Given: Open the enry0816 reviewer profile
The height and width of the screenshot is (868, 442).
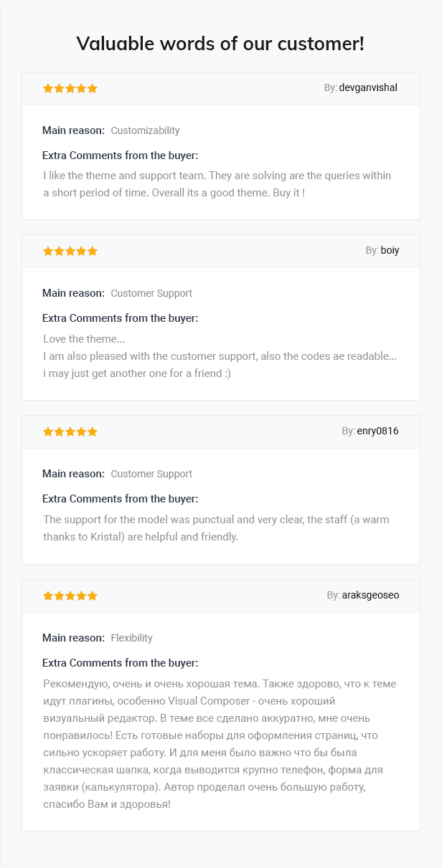Looking at the screenshot, I should click(x=377, y=431).
